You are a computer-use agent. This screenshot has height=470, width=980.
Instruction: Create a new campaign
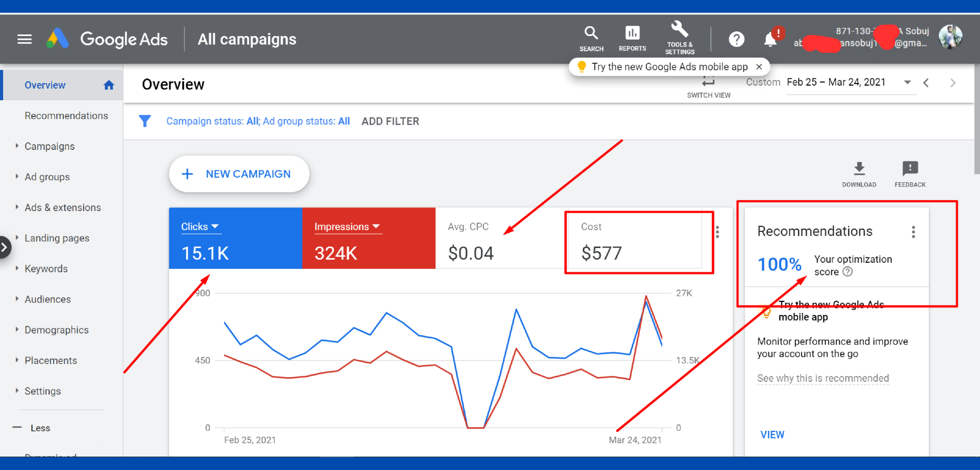pos(238,174)
